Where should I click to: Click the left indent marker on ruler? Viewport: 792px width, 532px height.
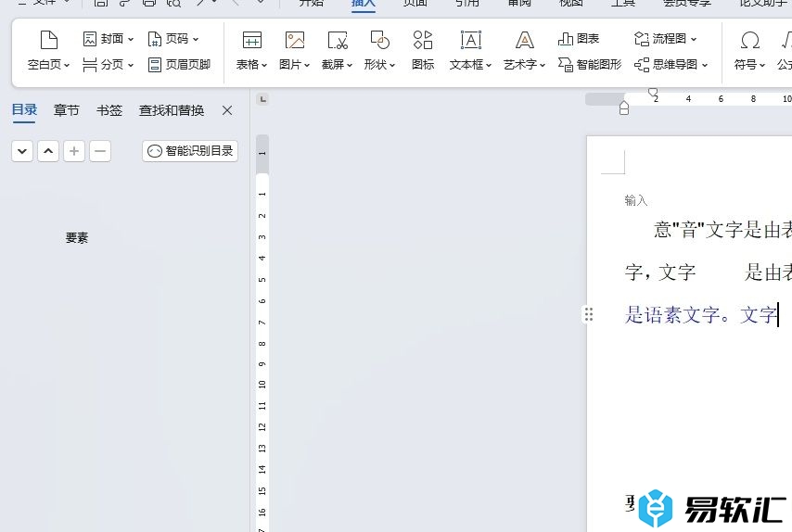coord(624,108)
